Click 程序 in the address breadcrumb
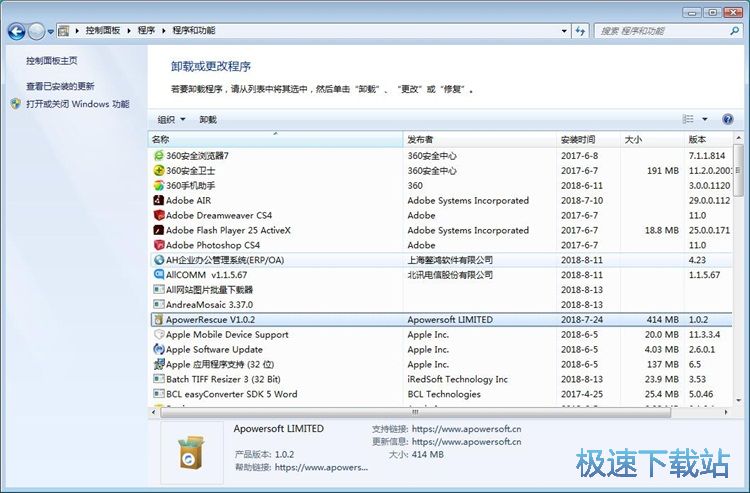750x493 pixels. click(146, 31)
